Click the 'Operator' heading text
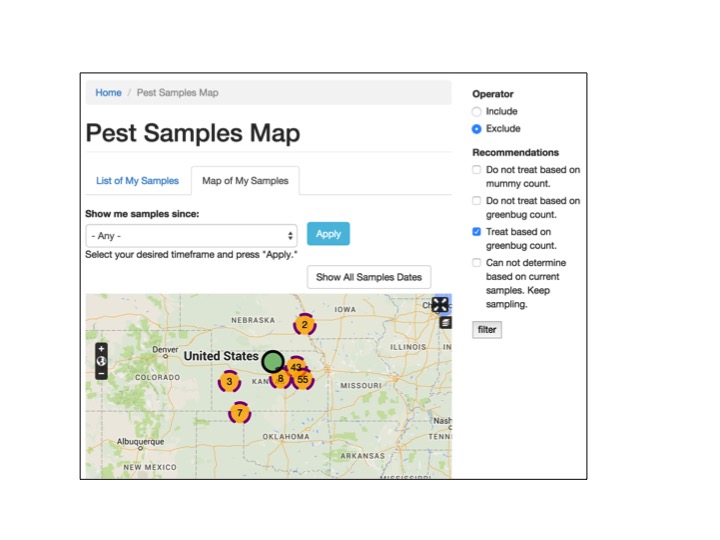Image resolution: width=720 pixels, height=540 pixels. pyautogui.click(x=493, y=94)
